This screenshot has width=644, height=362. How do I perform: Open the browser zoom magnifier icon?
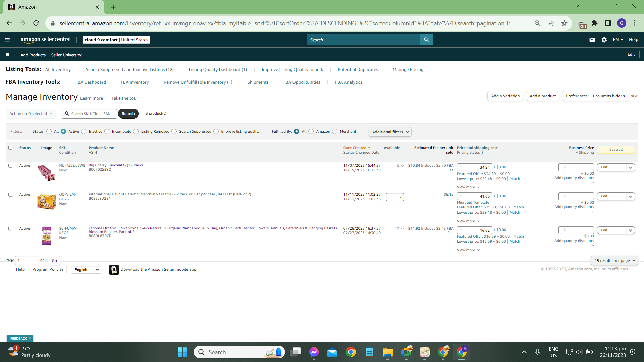(x=537, y=23)
